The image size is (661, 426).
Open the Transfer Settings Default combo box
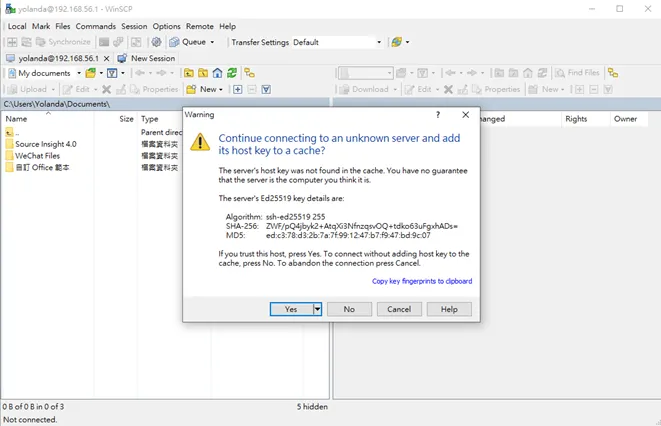[x=338, y=42]
